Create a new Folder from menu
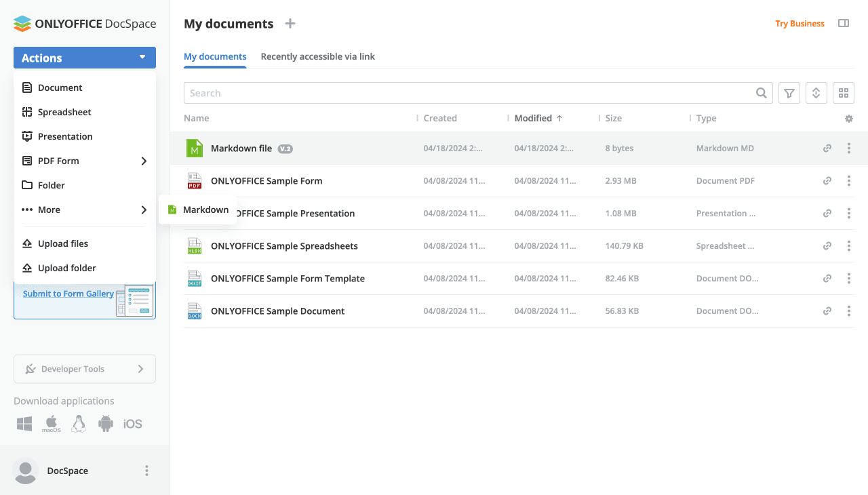The width and height of the screenshot is (868, 495). tap(85, 185)
